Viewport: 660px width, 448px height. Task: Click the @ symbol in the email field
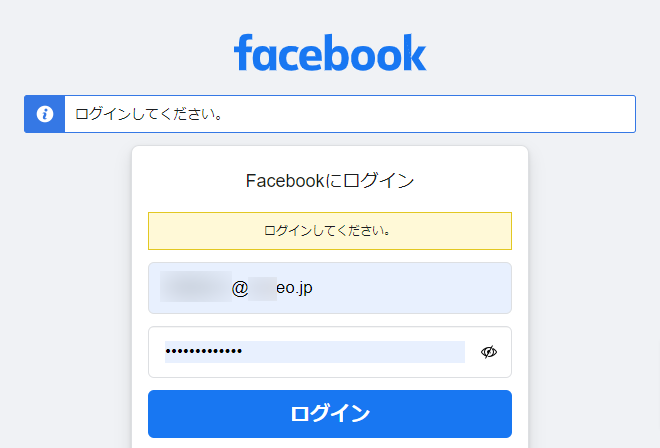[240, 289]
